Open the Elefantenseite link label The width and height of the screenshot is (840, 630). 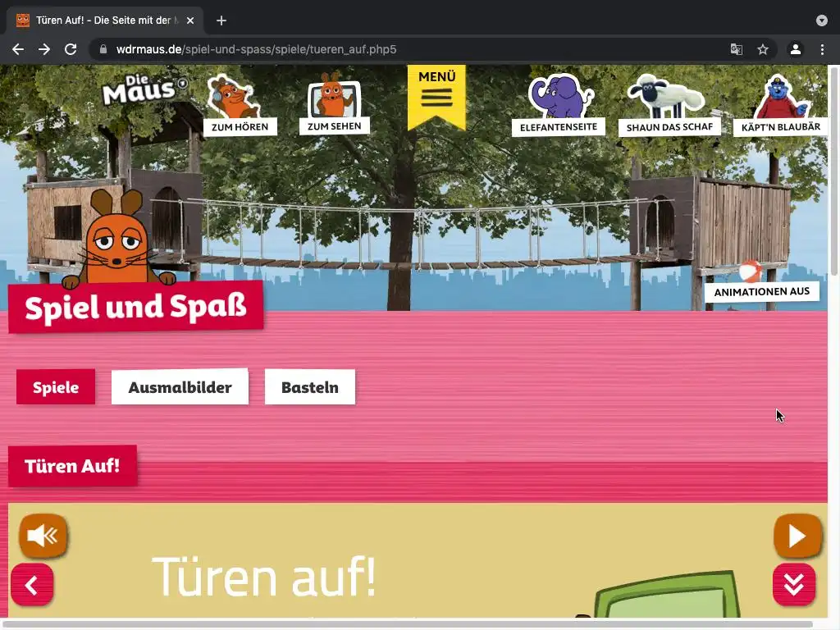tap(558, 127)
